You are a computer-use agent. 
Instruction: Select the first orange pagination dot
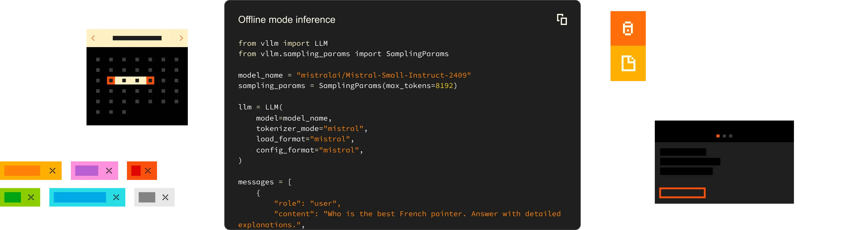click(718, 136)
